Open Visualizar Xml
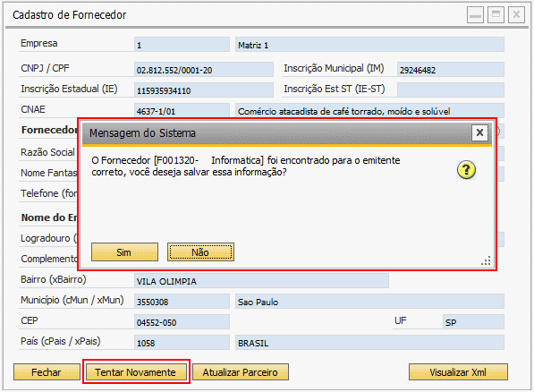534x392 pixels. (458, 372)
